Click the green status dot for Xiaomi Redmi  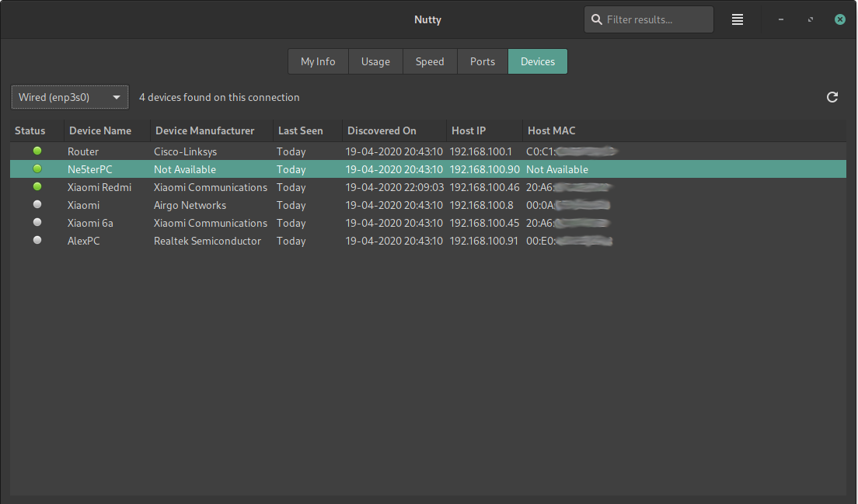pos(37,186)
